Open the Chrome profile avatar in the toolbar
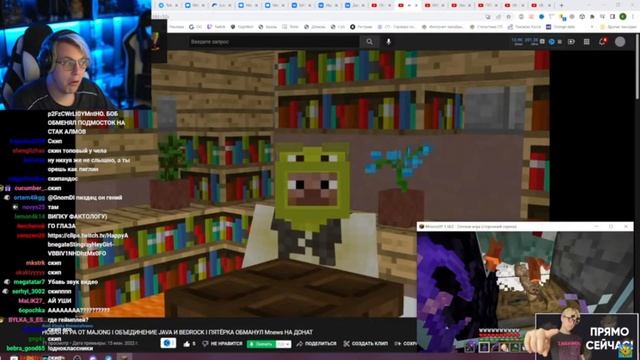The width and height of the screenshot is (640, 360). 622,16
